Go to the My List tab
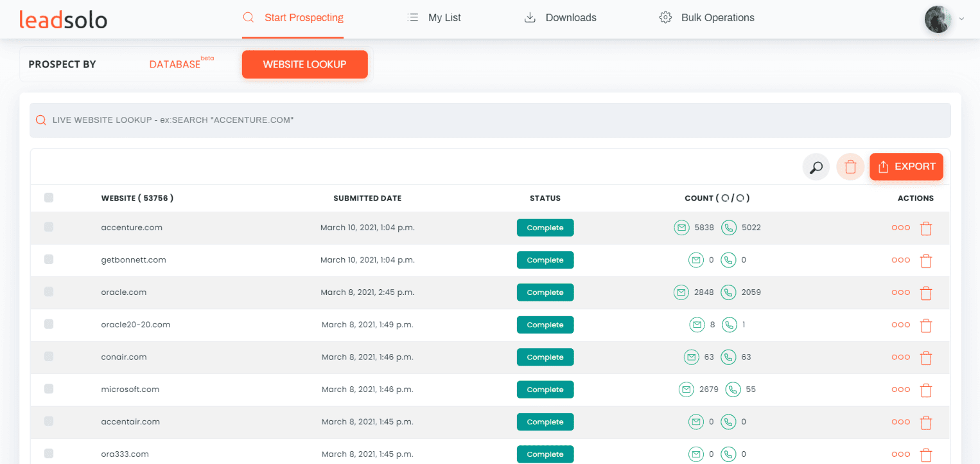The width and height of the screenshot is (980, 464). (435, 18)
